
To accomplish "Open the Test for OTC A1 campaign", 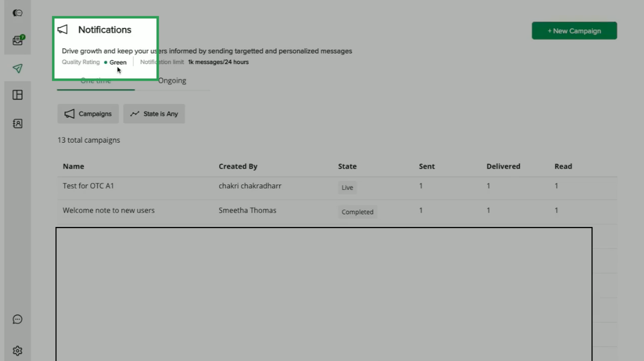I will pos(88,186).
